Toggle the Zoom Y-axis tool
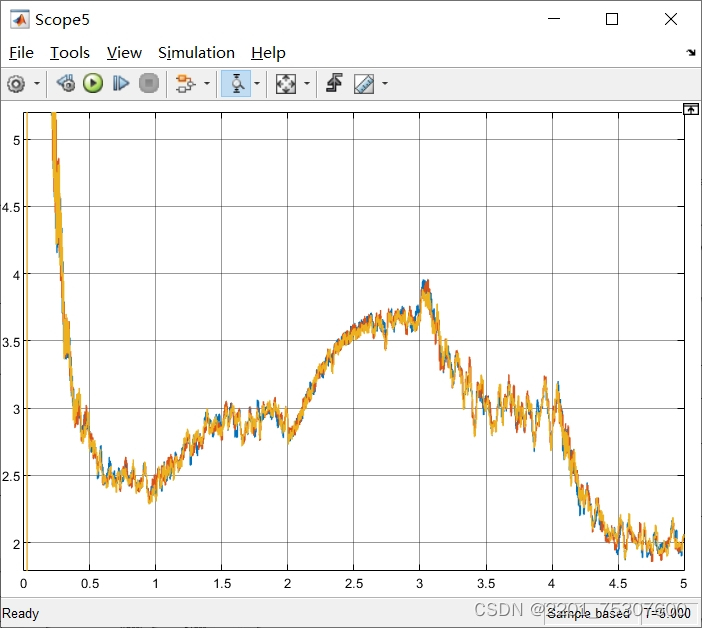The image size is (702, 628). pyautogui.click(x=236, y=83)
